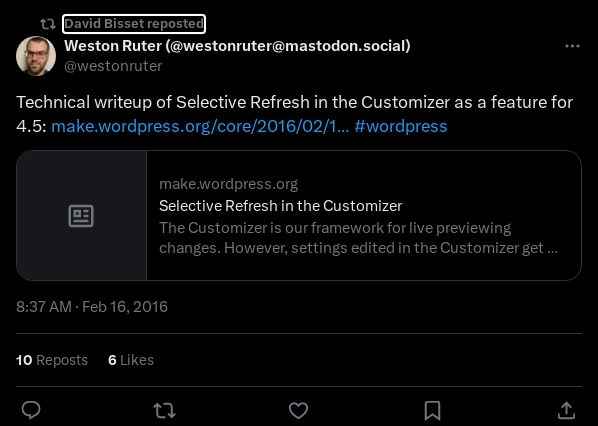
Task: Repost this tweet using the repost icon
Action: click(164, 411)
